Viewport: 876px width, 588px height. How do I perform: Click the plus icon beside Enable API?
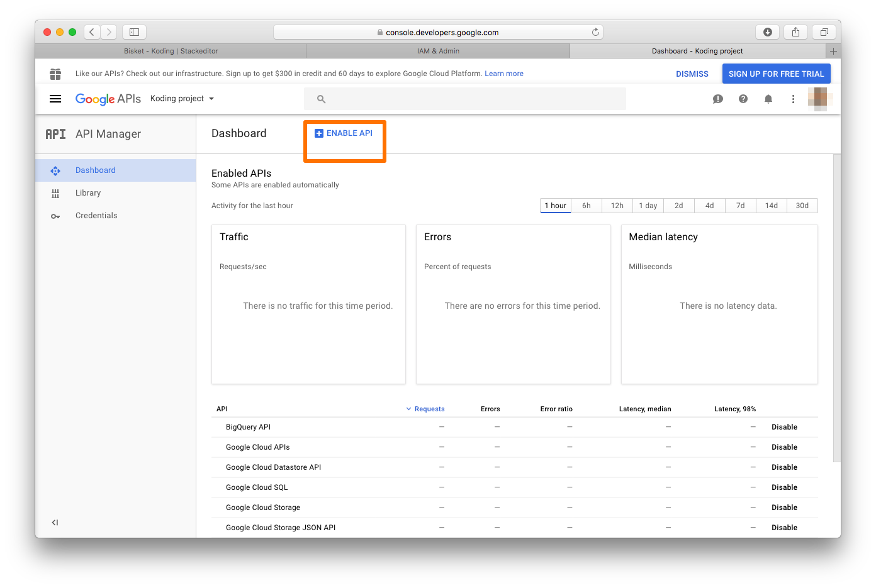[x=319, y=133]
